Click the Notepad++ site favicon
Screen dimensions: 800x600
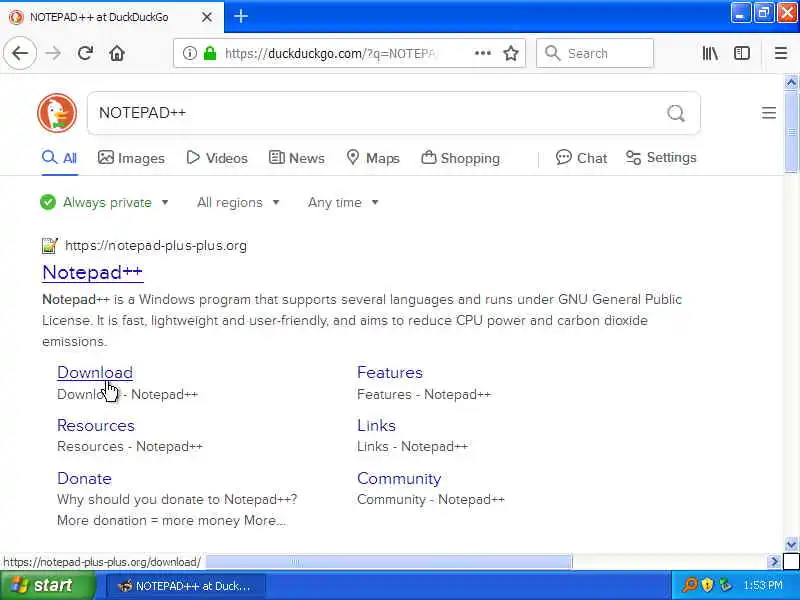[49, 245]
